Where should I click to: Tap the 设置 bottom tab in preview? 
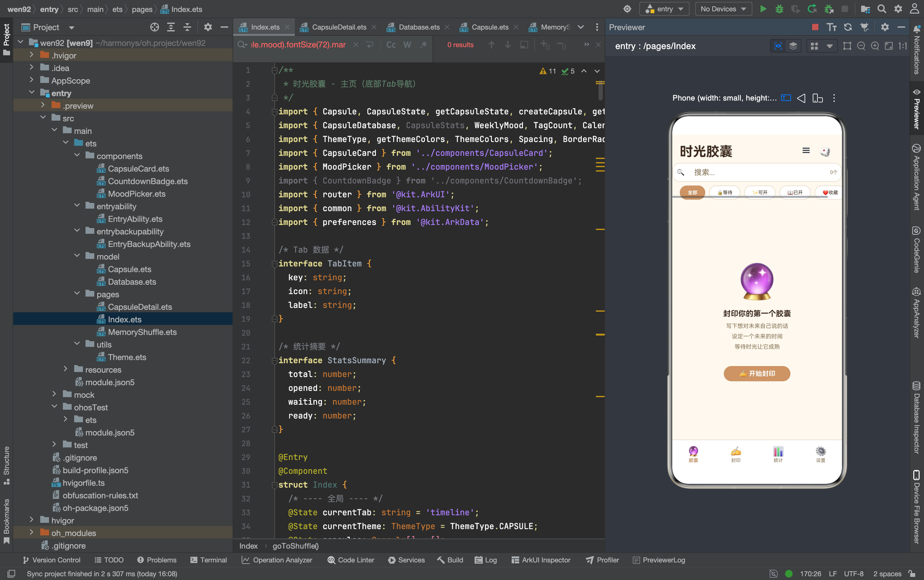tap(820, 455)
